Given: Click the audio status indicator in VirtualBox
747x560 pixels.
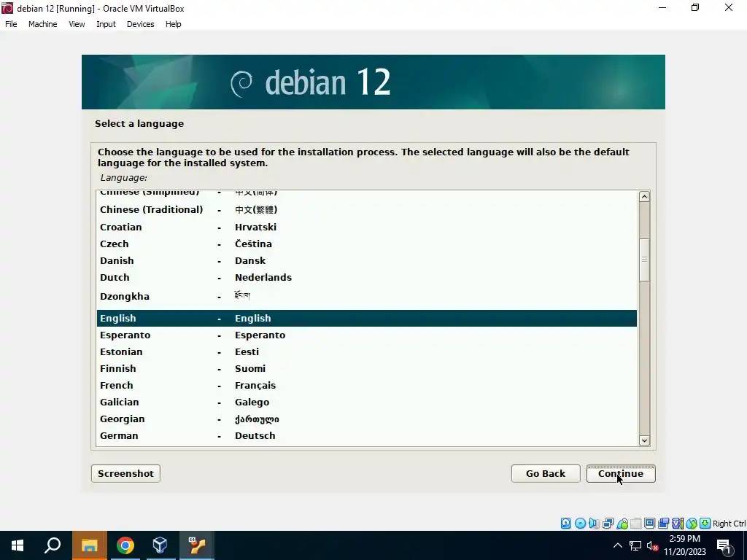Looking at the screenshot, I should (594, 524).
